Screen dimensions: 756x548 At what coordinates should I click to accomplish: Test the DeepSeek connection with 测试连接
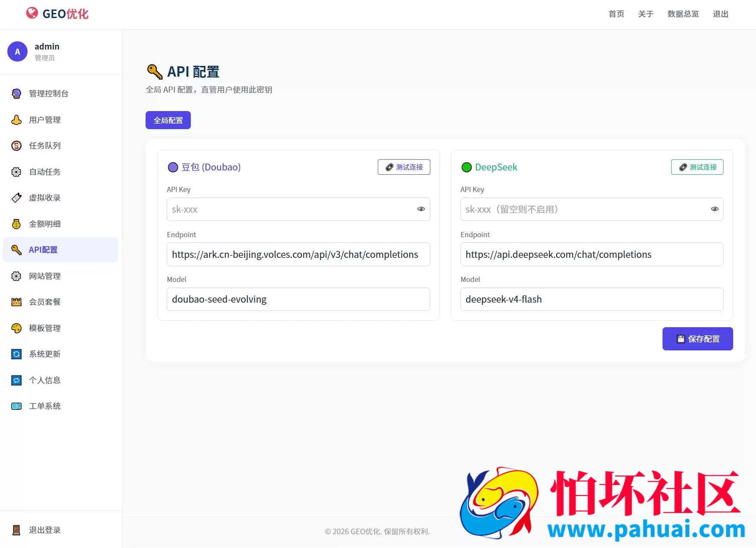(697, 167)
